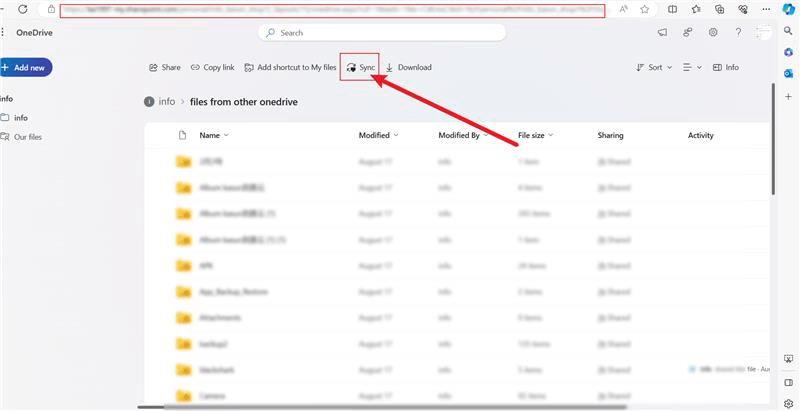This screenshot has height=411, width=800.
Task: Click the file type column header icon
Action: tap(182, 135)
